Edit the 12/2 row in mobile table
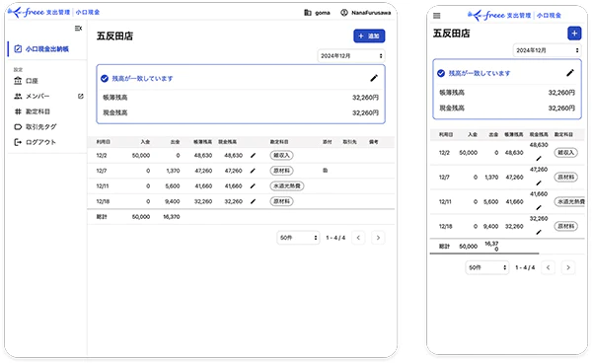Viewport: 592px width, 364px height. (x=539, y=158)
